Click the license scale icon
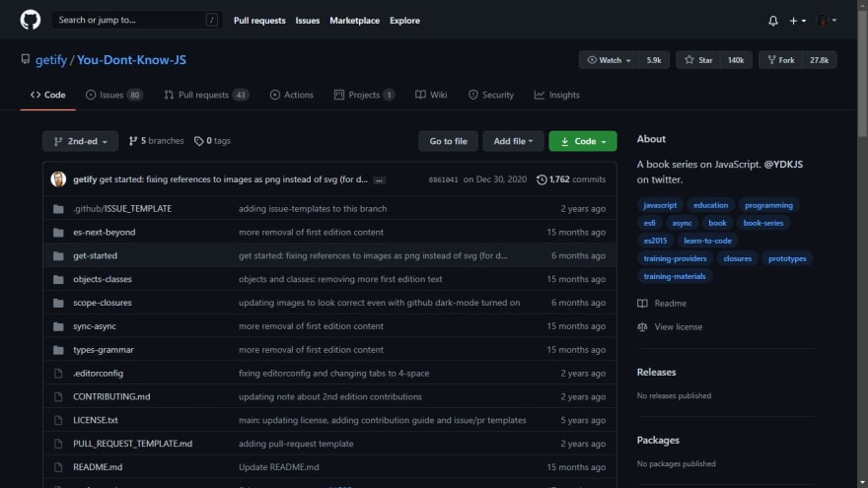Viewport: 868px width, 488px height. (642, 327)
